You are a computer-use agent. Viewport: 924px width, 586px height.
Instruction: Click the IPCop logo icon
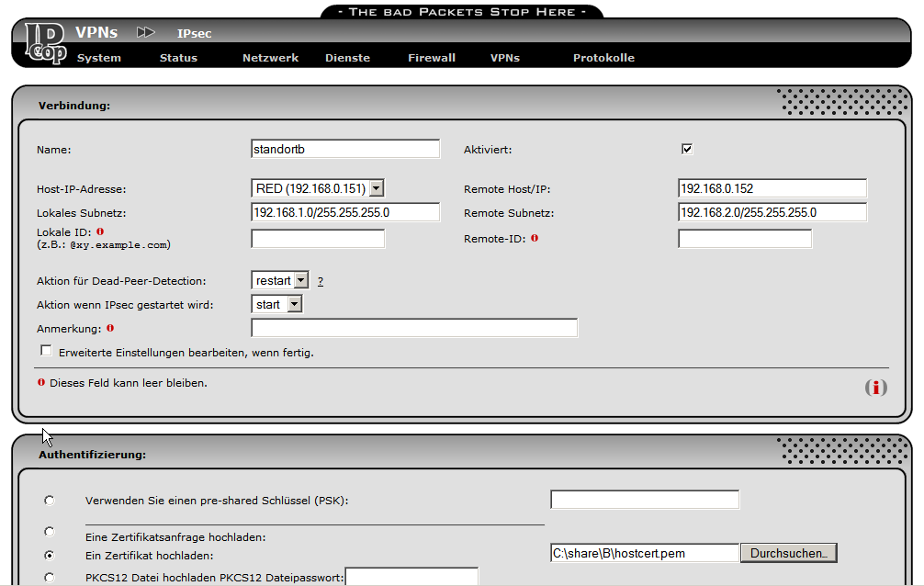[44, 44]
